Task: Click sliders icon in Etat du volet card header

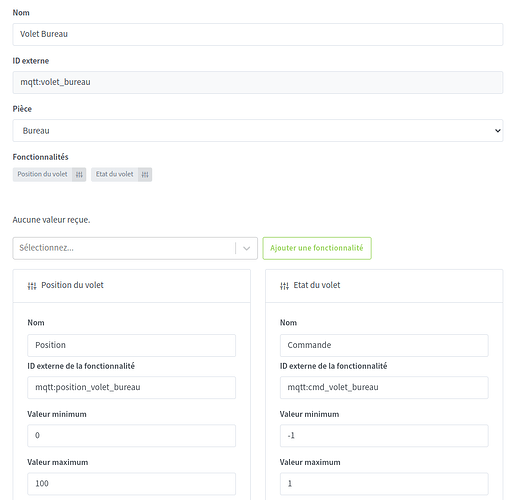Action: coord(284,286)
